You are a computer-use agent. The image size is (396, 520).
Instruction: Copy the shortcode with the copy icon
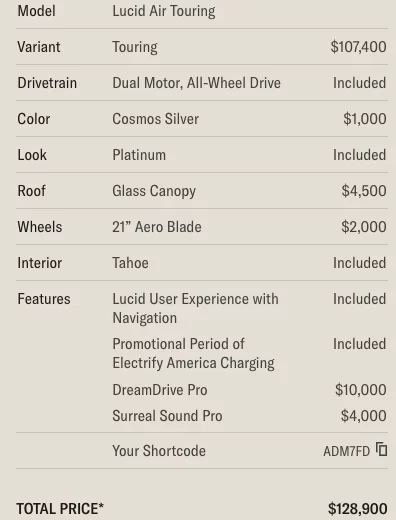click(381, 449)
